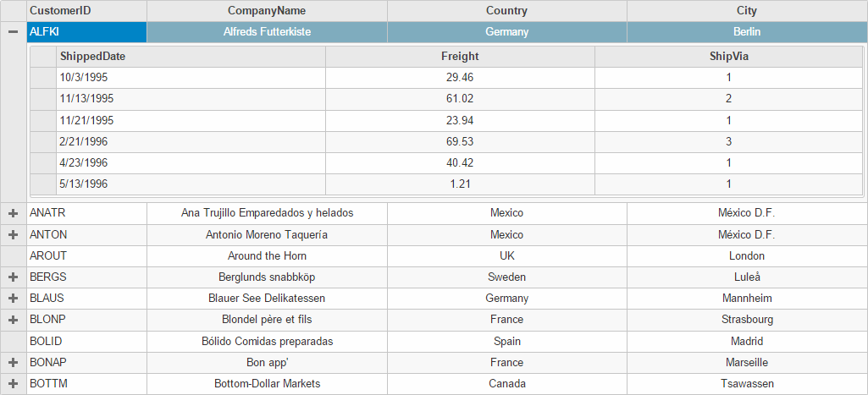Sort nested grid by Freight header
Image resolution: width=868 pixels, height=395 pixels.
point(460,57)
